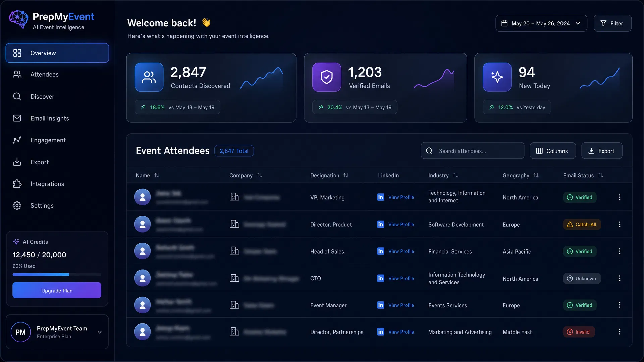This screenshot has height=362, width=644.
Task: Click company building icon in Head of Sales row
Action: click(234, 251)
